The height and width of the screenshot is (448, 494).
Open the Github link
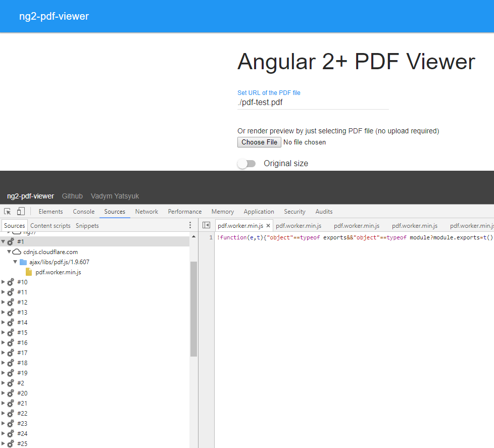point(72,196)
